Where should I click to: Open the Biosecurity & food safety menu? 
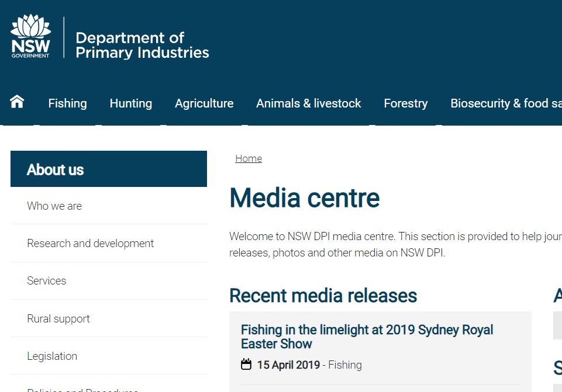coord(505,103)
